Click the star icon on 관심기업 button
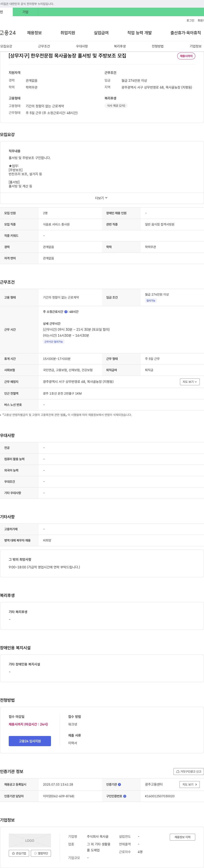The image size is (204, 868). coord(13,853)
